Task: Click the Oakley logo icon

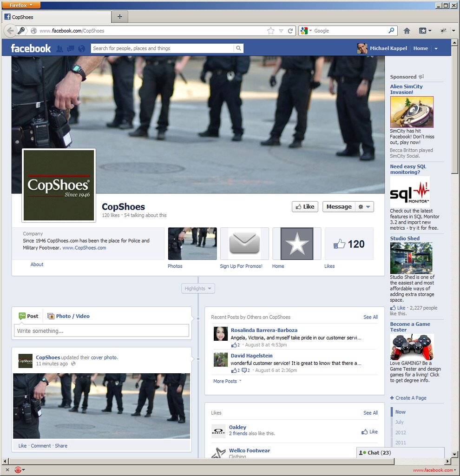Action: pyautogui.click(x=218, y=431)
